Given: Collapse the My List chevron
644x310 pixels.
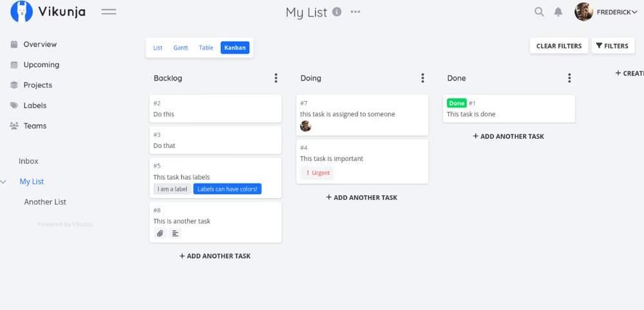Looking at the screenshot, I should (x=4, y=181).
